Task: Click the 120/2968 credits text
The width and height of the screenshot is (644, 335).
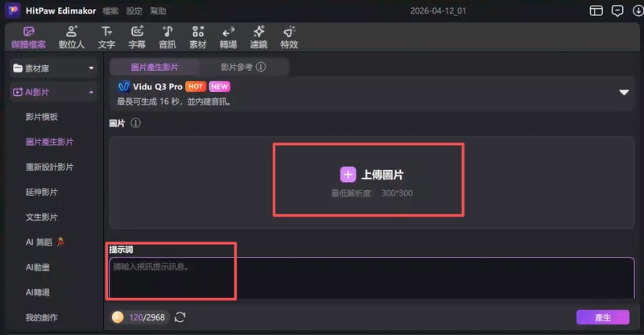Action: [147, 317]
